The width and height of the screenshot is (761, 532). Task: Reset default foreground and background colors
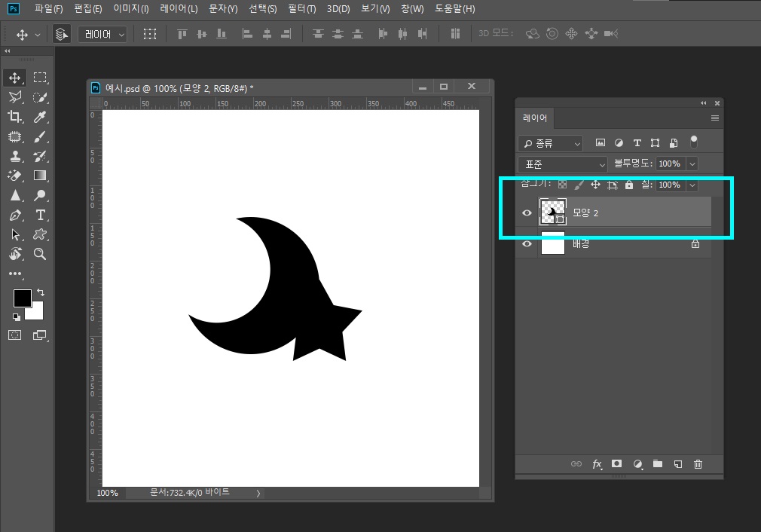[x=17, y=317]
